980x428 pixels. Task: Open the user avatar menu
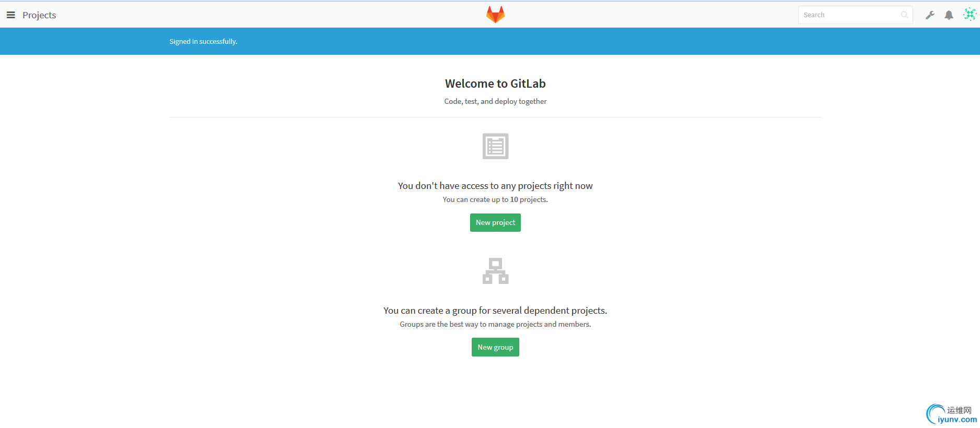[x=970, y=15]
